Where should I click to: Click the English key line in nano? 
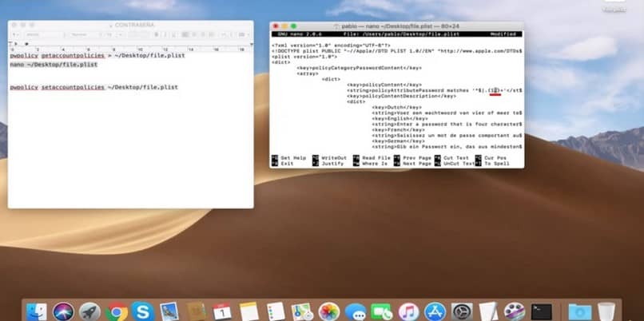pos(400,119)
